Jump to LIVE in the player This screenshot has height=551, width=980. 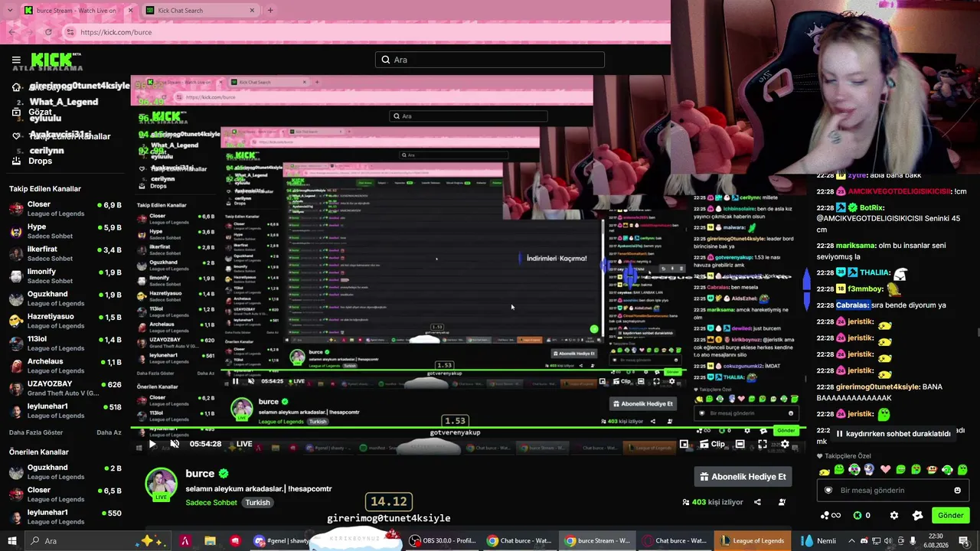click(x=244, y=444)
